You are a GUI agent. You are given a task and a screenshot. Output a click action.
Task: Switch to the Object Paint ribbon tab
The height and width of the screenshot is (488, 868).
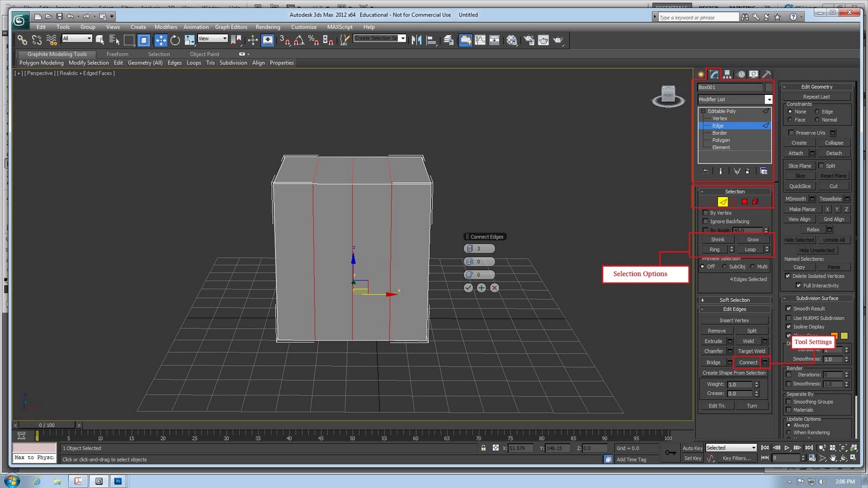tap(205, 54)
